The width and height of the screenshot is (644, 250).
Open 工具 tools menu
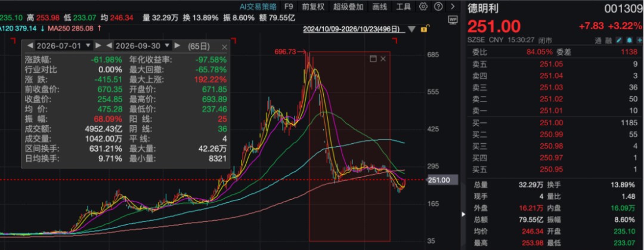(403, 7)
